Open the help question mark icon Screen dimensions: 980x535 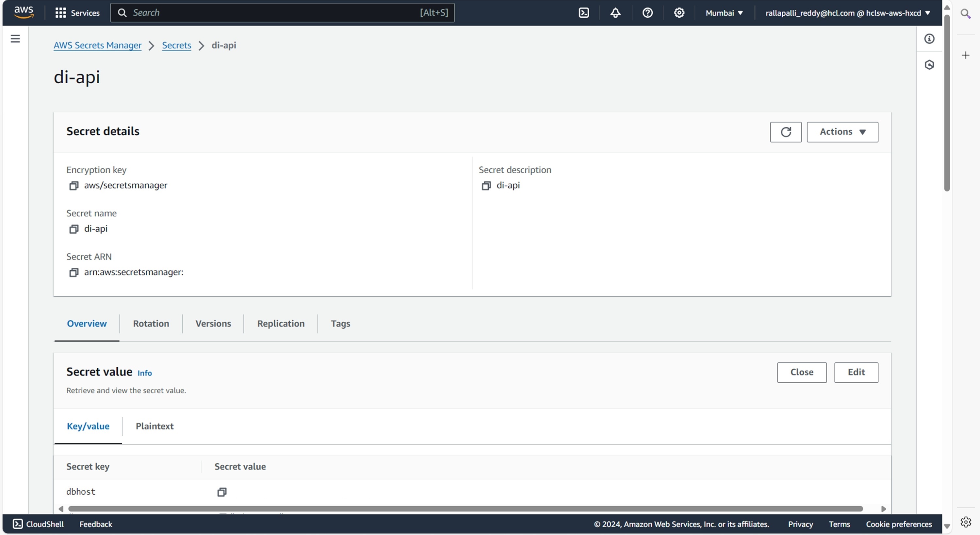[647, 13]
